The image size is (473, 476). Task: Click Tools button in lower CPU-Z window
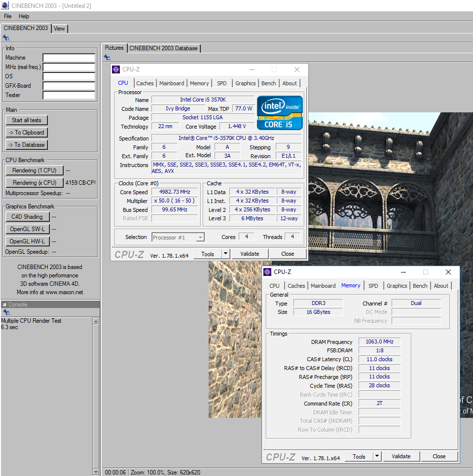tap(359, 457)
